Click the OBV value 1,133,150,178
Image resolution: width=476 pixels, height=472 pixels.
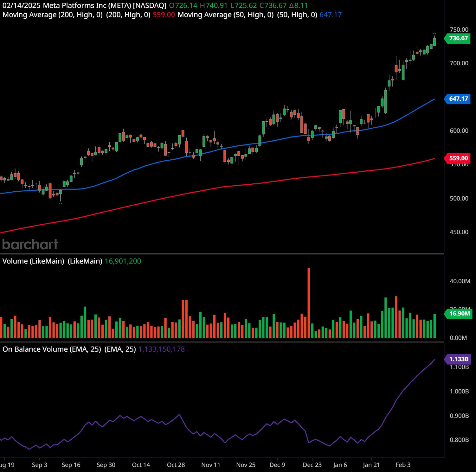coord(162,349)
